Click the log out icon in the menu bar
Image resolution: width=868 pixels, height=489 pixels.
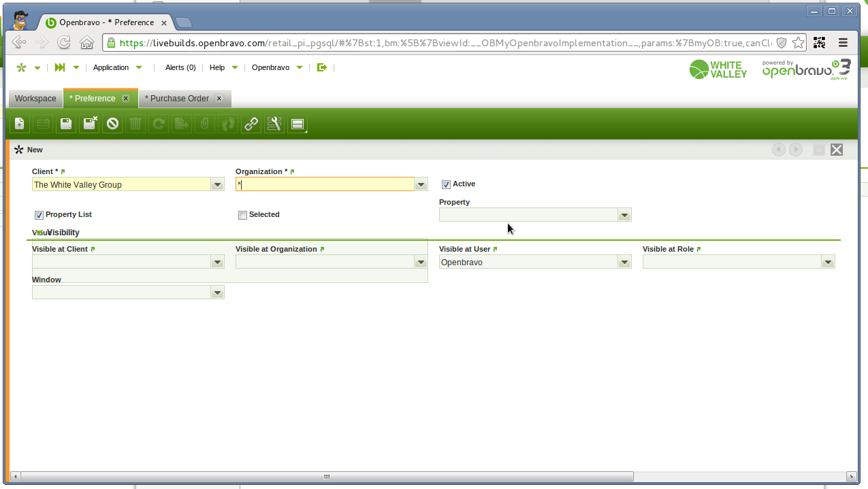(x=322, y=67)
